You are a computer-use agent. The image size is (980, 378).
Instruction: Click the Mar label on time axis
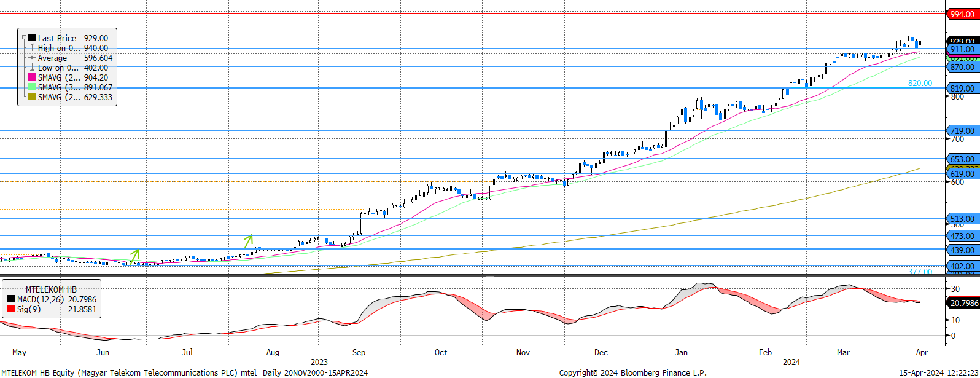[x=843, y=352]
